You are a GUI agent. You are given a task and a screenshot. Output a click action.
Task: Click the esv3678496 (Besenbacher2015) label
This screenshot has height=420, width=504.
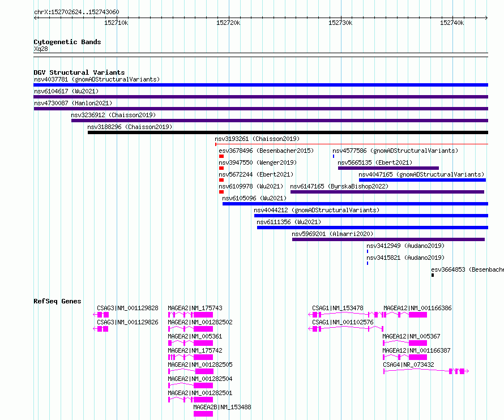click(266, 151)
